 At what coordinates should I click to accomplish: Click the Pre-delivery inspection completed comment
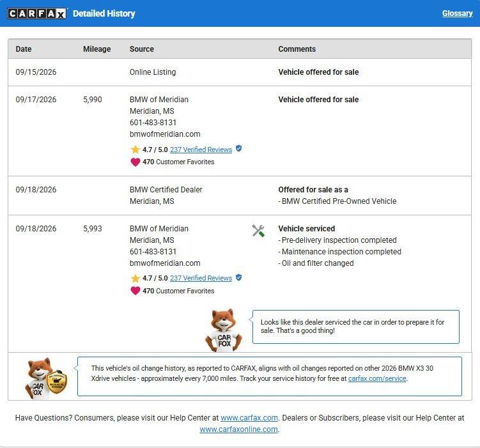coord(337,240)
